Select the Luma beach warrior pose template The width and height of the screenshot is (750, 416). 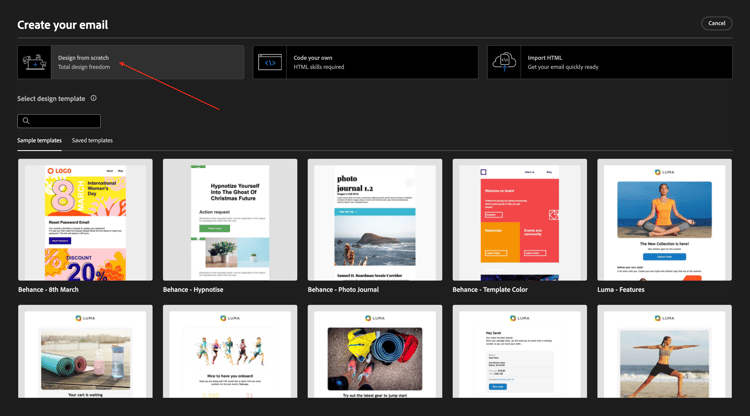pyautogui.click(x=664, y=351)
